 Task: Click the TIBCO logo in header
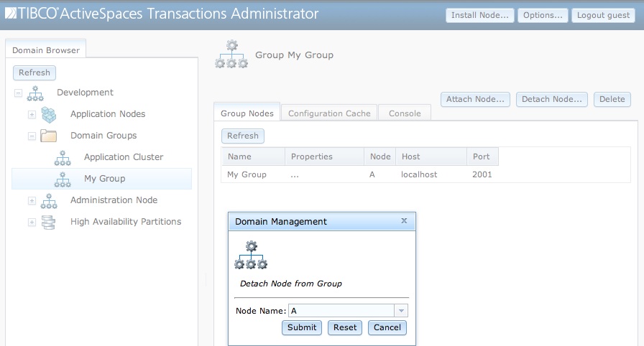[31, 14]
